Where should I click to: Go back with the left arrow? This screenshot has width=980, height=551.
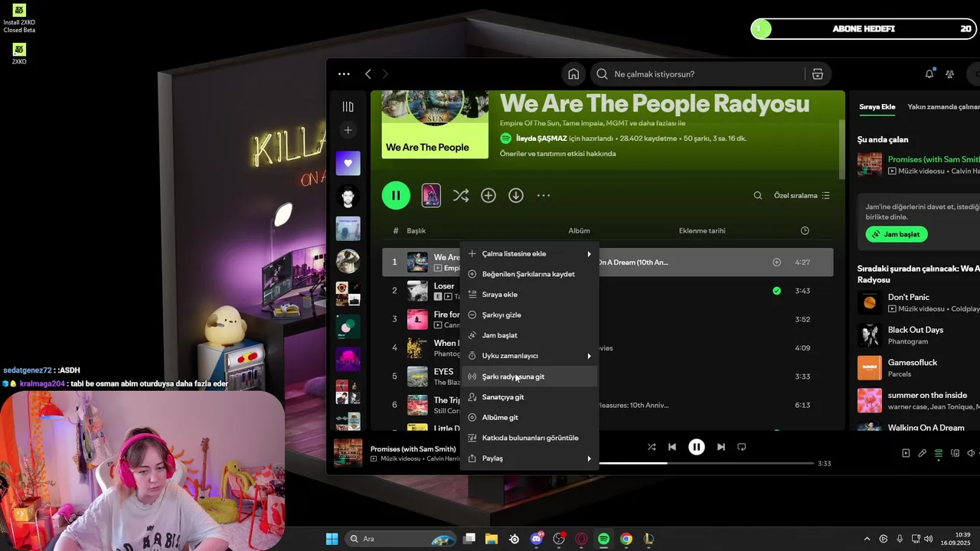click(x=368, y=74)
